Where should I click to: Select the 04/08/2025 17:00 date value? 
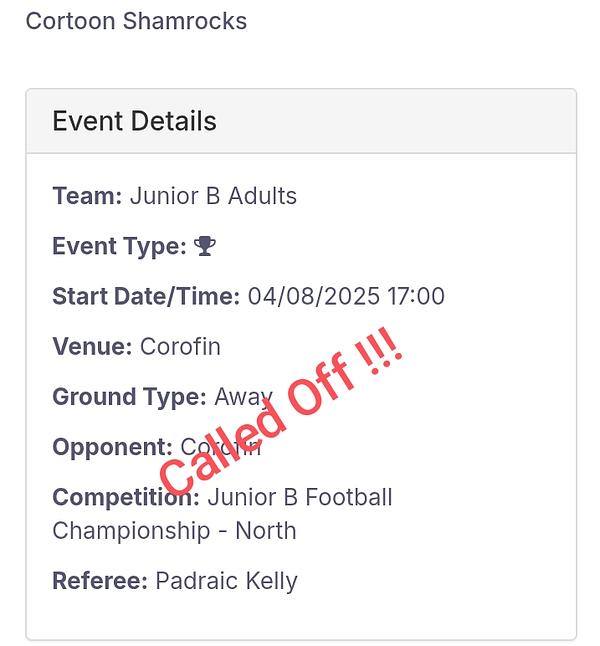click(346, 296)
